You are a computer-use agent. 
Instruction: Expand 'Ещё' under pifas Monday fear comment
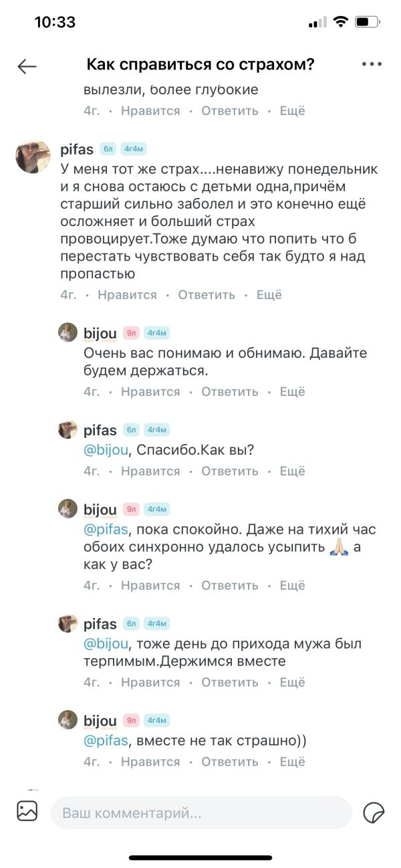[x=269, y=295]
